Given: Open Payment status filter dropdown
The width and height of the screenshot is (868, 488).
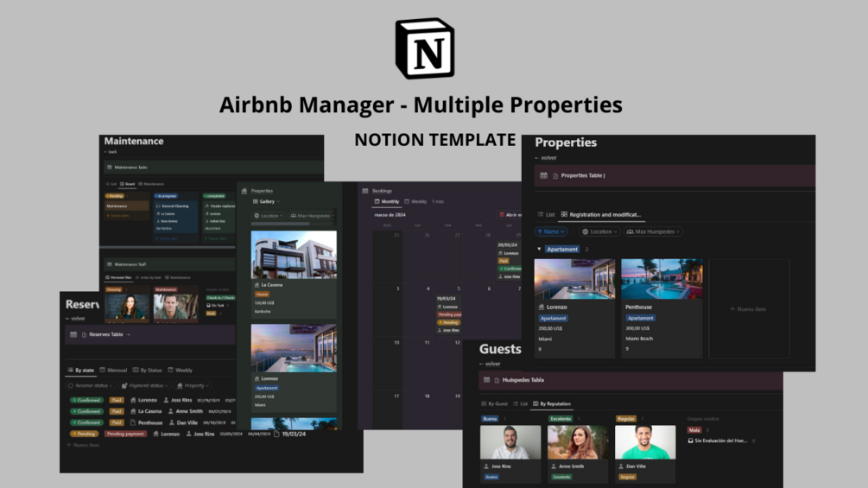Looking at the screenshot, I should (x=146, y=385).
